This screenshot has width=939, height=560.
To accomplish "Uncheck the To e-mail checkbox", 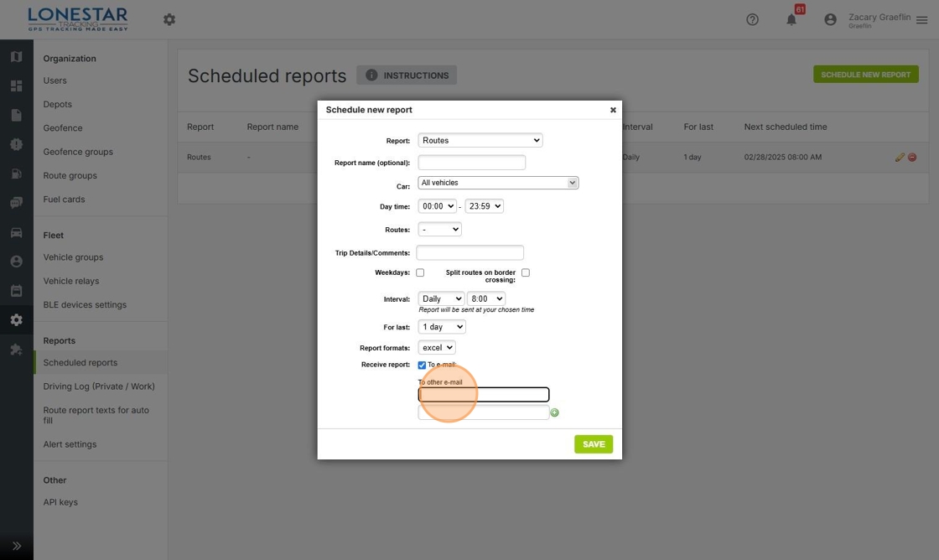I will (422, 365).
